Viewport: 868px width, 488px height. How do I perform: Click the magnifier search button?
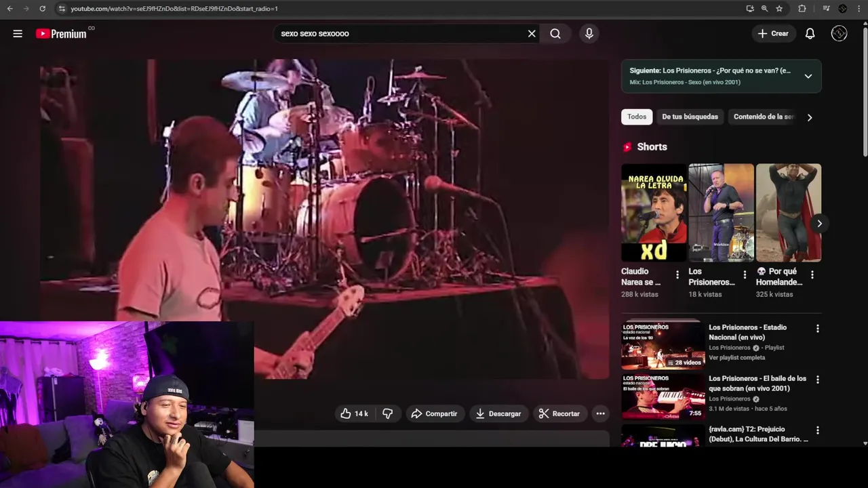[x=555, y=33]
